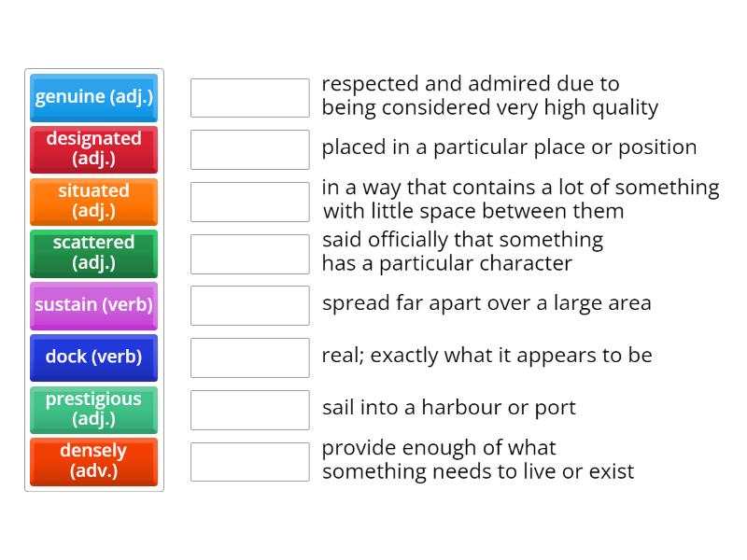Choose the blank box beside 'said officially that something'
This screenshot has height=560, width=747.
tap(249, 253)
